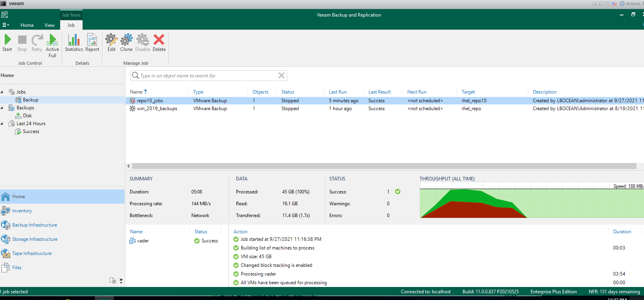Clear the search box with X
This screenshot has height=300, width=644.
pos(281,75)
